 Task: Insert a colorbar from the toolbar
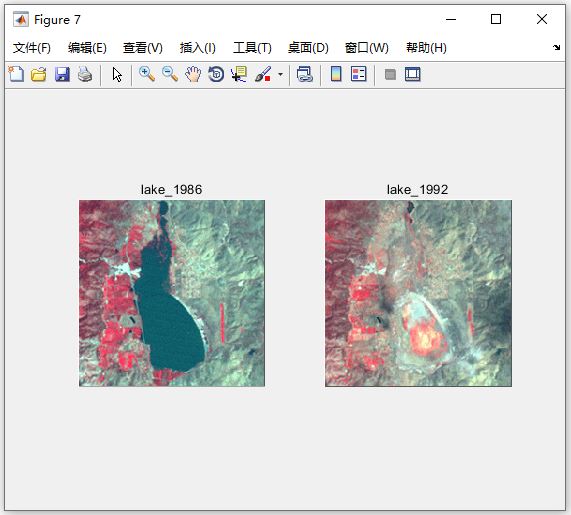[336, 74]
